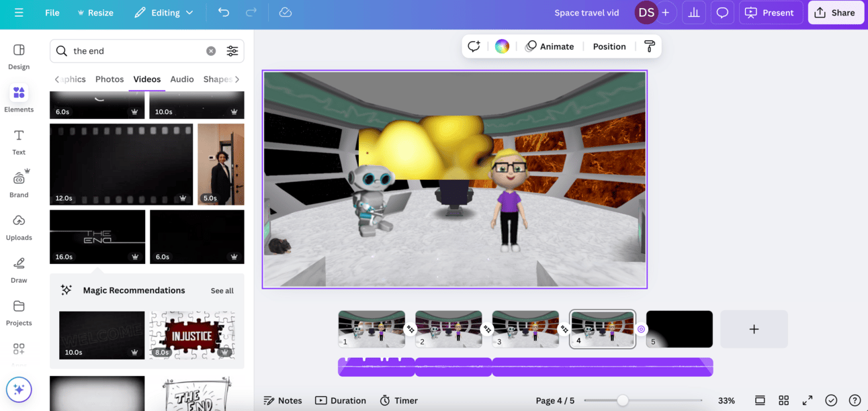Viewport: 868px width, 411px height.
Task: Open the Brand sidebar panel
Action: (x=19, y=185)
